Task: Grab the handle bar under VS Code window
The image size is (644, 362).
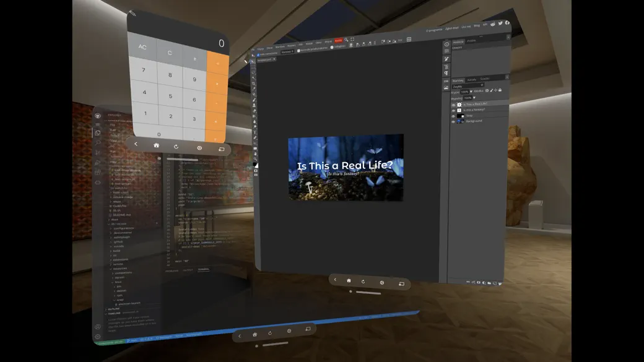Action: 275,344
